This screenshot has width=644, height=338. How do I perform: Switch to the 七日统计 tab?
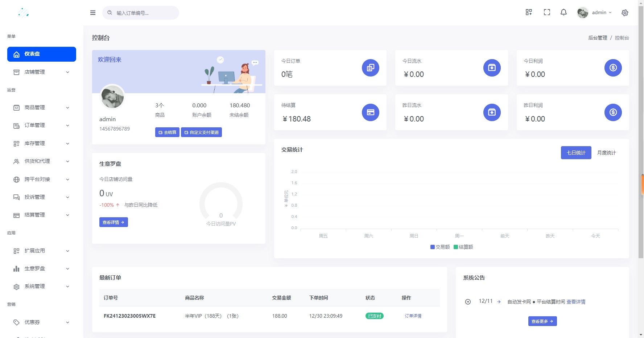[x=576, y=153]
